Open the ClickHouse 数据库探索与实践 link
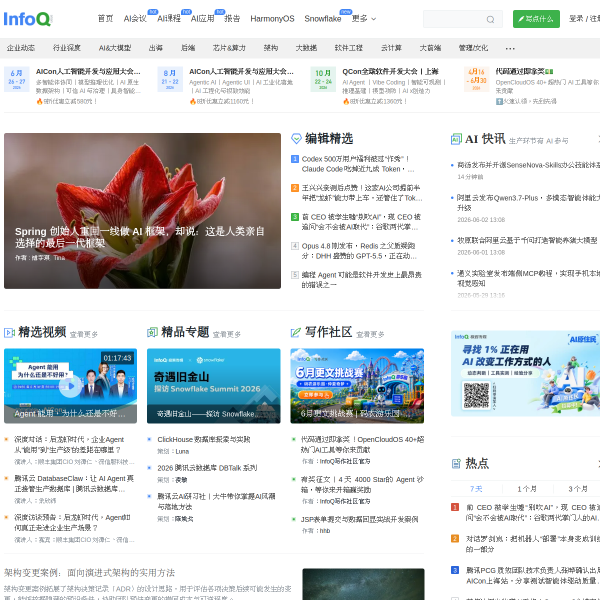This screenshot has width=600, height=600. pyautogui.click(x=204, y=439)
